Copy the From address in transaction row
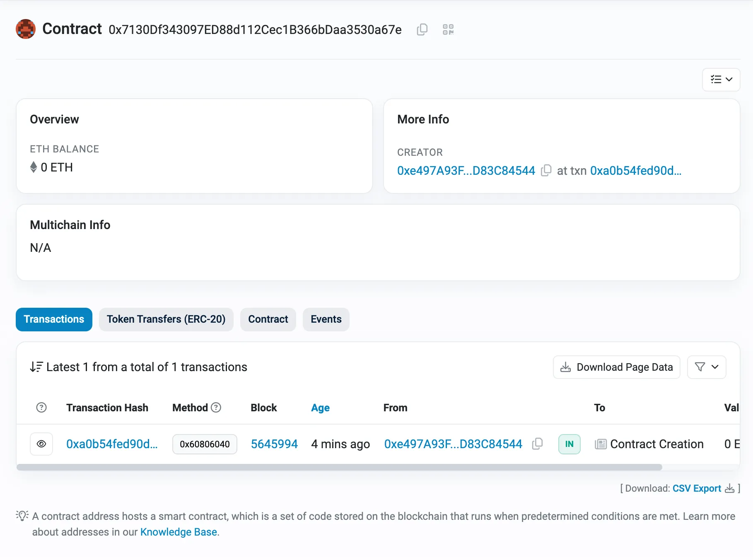This screenshot has width=753, height=560. (537, 444)
